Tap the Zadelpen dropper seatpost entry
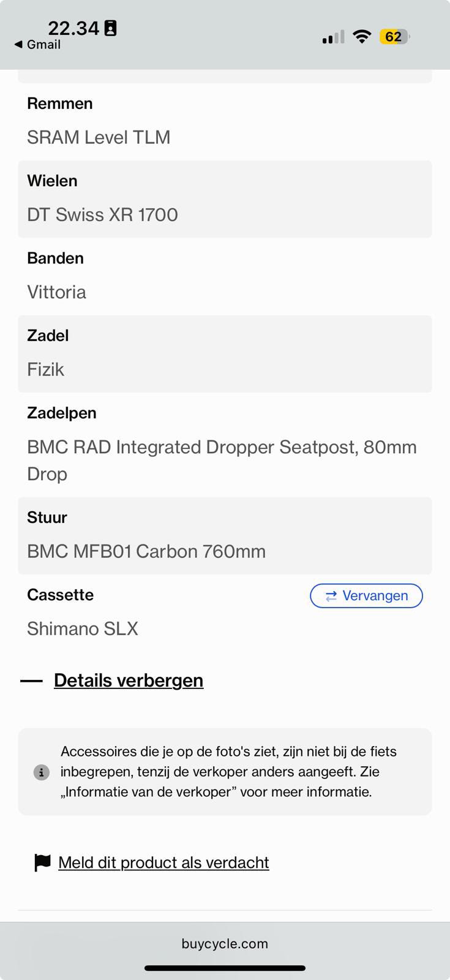 (x=225, y=445)
